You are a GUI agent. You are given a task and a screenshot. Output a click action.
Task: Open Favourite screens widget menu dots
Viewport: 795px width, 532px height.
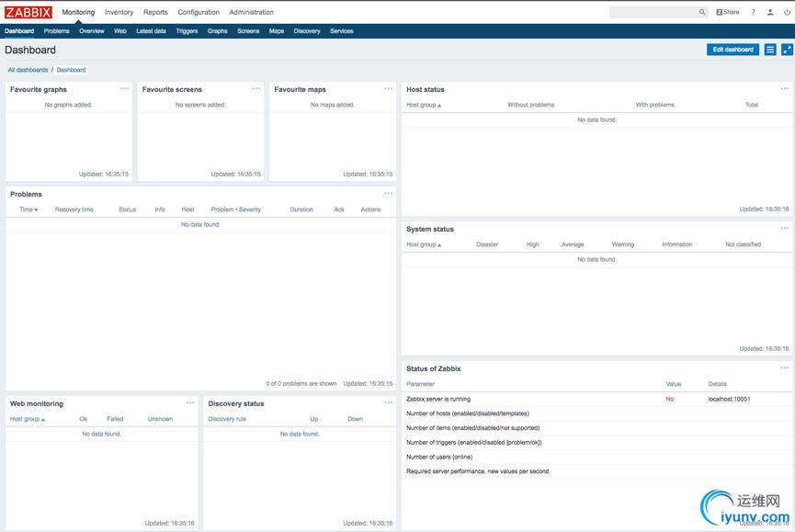pos(256,88)
